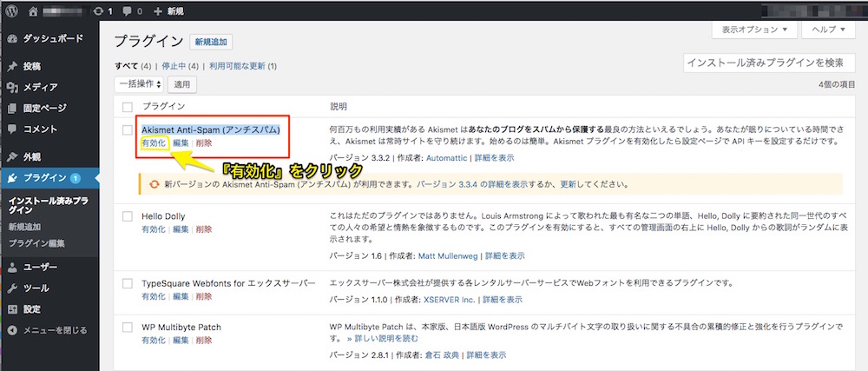Viewport: 868px width, 371px height.
Task: Filter by 停止中 (4) plugins
Action: [x=180, y=66]
